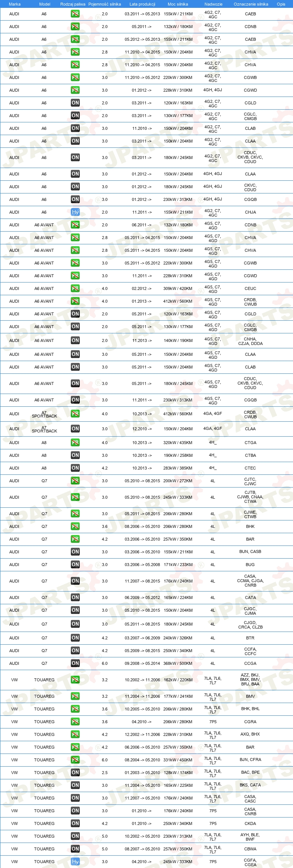Click the petrol icon in Audi A8 CTGA row

coord(75,443)
